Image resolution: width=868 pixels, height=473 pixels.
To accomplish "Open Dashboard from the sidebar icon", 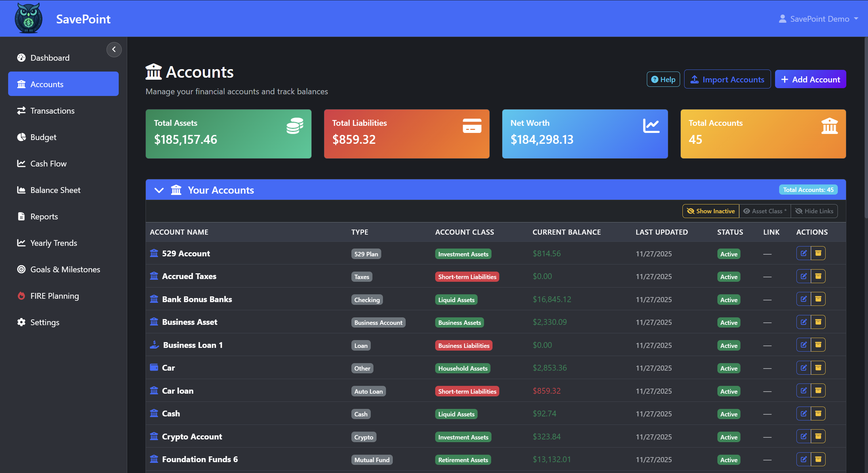I will coord(21,58).
